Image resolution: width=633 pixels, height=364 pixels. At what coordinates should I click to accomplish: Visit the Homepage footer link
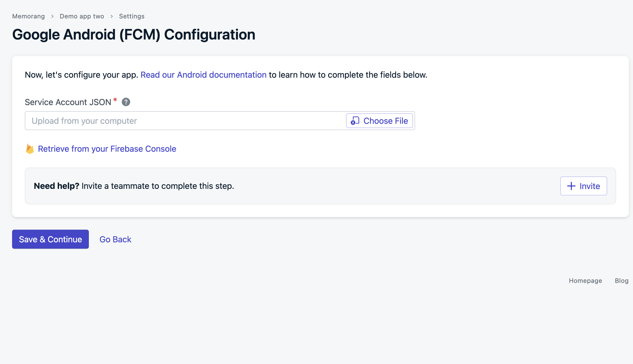tap(585, 281)
